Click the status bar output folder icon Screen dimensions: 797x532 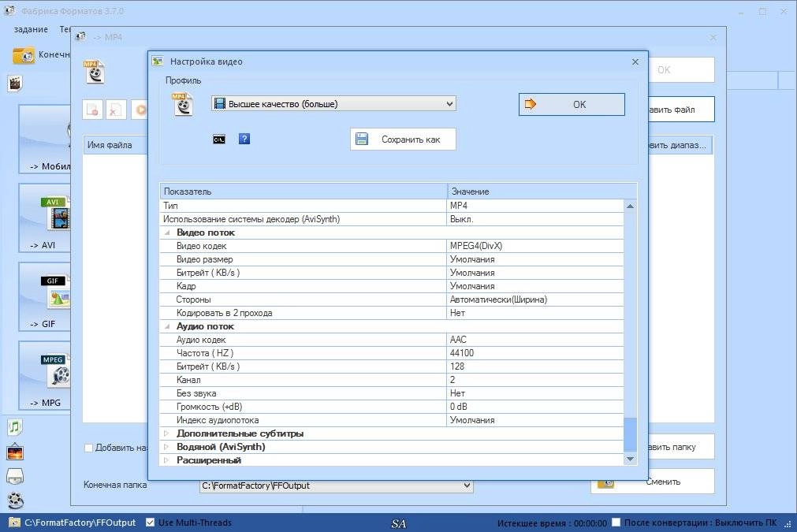(x=14, y=523)
